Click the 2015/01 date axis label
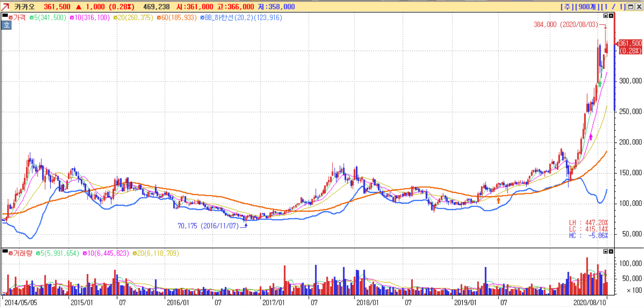 pyautogui.click(x=82, y=302)
